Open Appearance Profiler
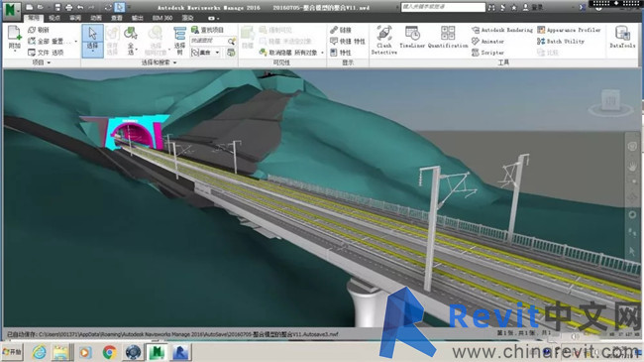This screenshot has height=362, width=644. [x=569, y=30]
